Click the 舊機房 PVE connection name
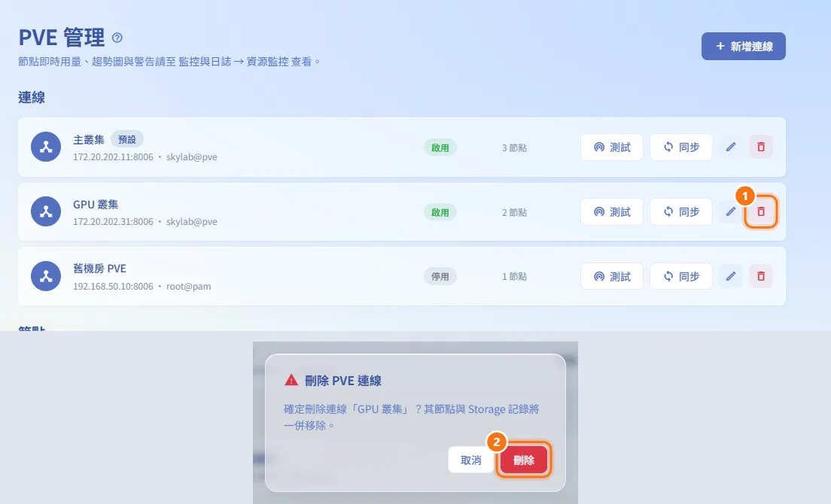831x504 pixels. click(99, 269)
